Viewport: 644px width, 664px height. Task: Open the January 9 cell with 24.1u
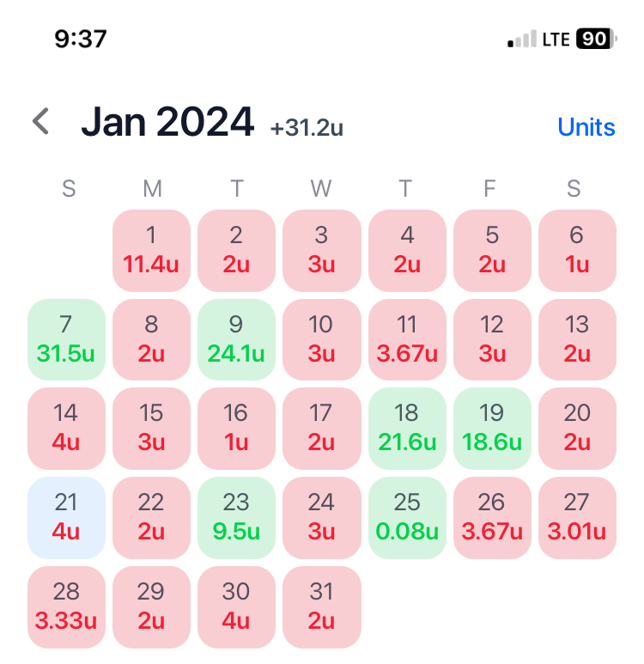[236, 339]
